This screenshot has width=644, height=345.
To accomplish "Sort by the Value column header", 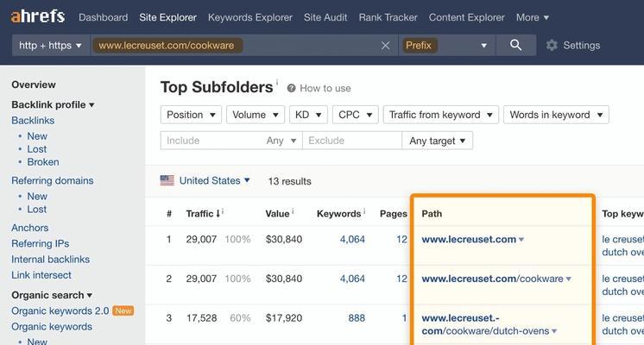I will (277, 214).
